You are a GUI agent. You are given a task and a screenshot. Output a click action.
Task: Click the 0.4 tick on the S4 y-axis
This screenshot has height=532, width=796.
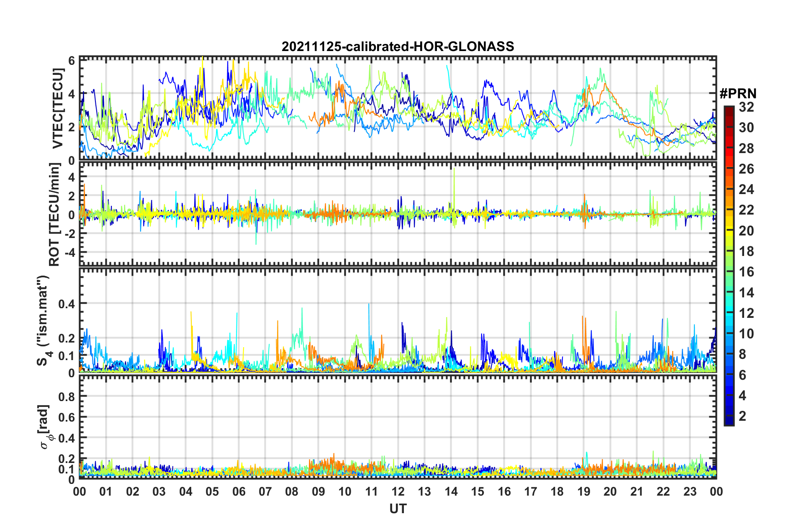point(67,304)
